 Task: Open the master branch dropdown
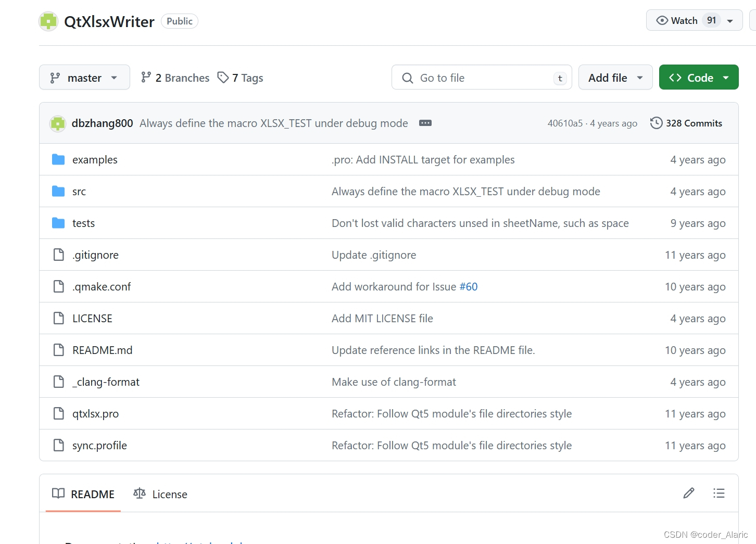click(84, 78)
